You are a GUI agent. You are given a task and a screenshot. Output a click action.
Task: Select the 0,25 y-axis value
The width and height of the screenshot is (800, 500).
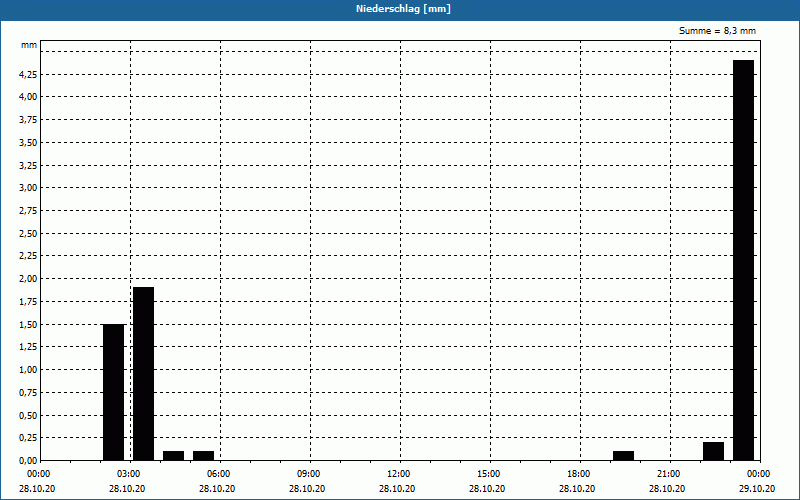(28, 438)
